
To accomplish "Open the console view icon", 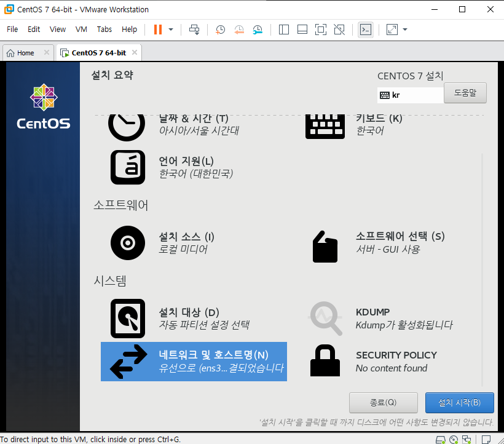I will point(366,30).
